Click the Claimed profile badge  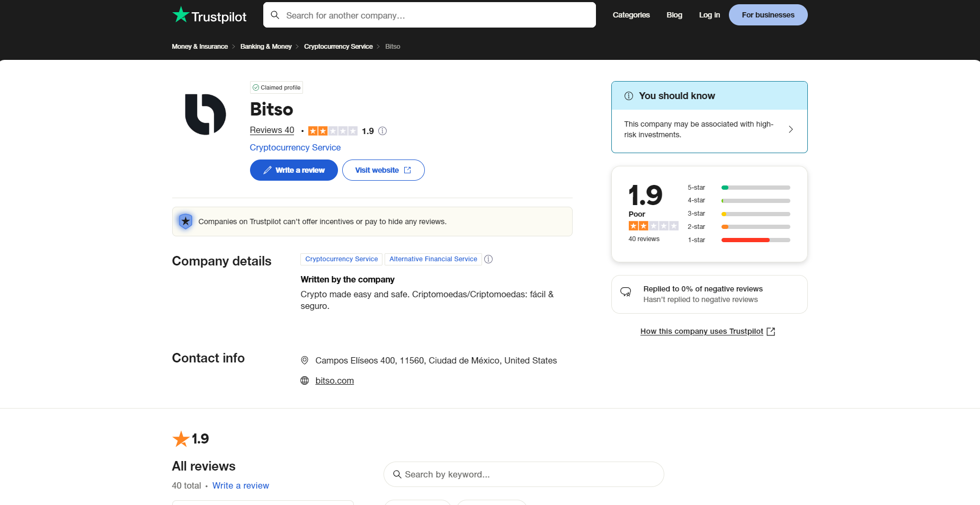[x=277, y=87]
